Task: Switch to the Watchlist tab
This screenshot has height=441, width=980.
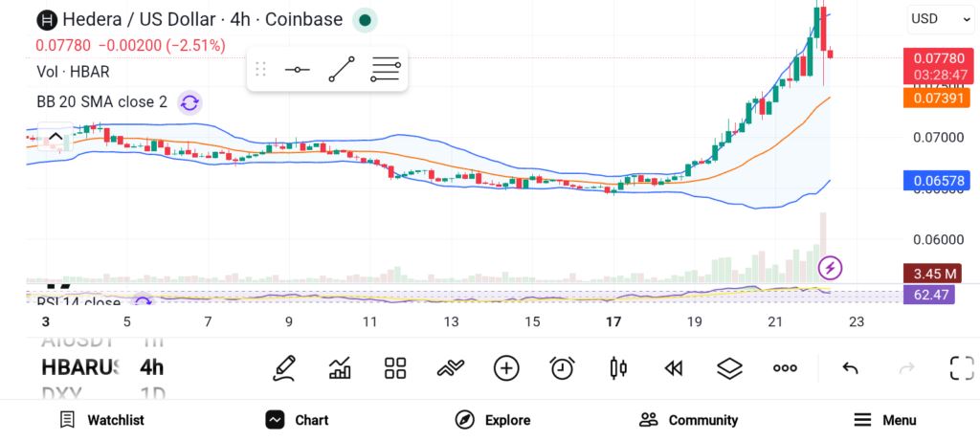Action: (101, 420)
